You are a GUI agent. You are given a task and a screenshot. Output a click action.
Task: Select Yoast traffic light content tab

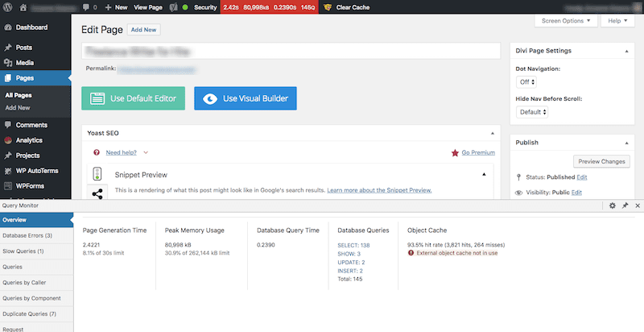point(97,174)
